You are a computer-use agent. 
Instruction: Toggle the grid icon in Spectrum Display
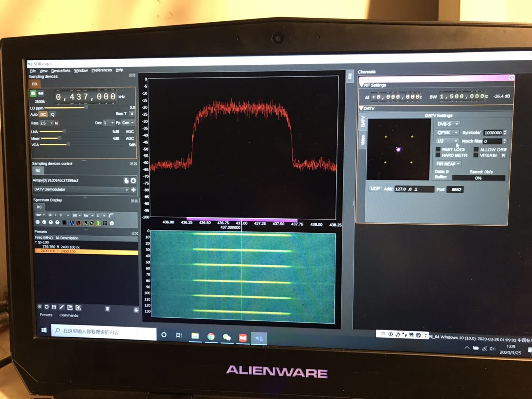[x=105, y=223]
